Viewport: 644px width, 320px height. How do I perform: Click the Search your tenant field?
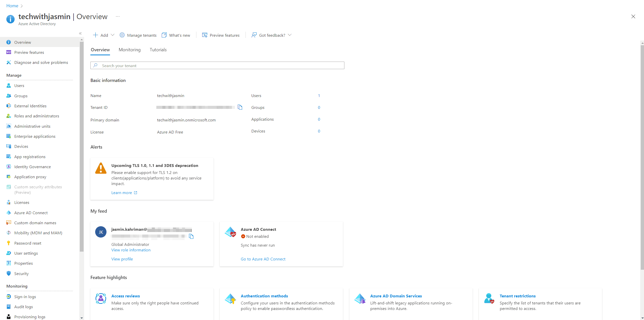pyautogui.click(x=217, y=65)
